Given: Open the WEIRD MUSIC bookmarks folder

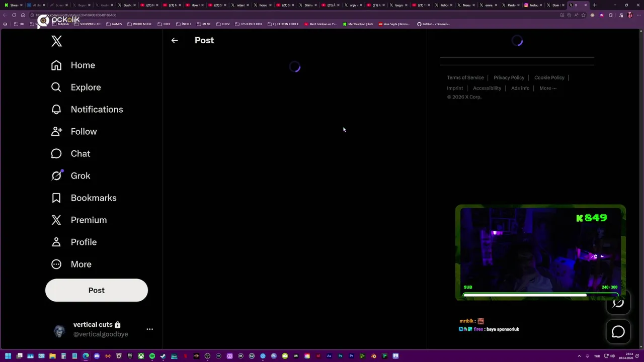Looking at the screenshot, I should [x=139, y=24].
